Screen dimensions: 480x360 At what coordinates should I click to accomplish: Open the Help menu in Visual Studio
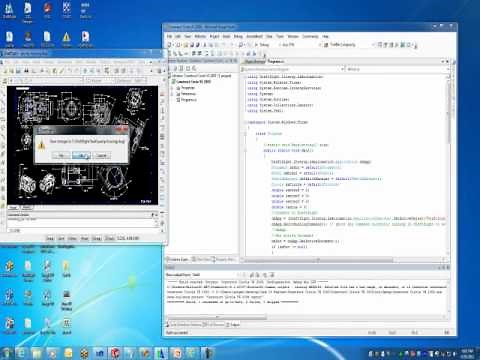point(326,36)
